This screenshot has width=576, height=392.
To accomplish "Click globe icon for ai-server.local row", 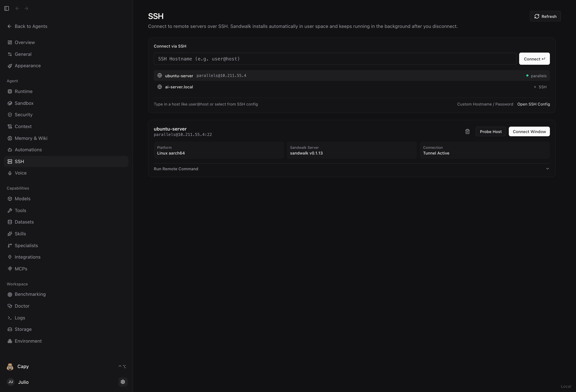I will point(160,87).
